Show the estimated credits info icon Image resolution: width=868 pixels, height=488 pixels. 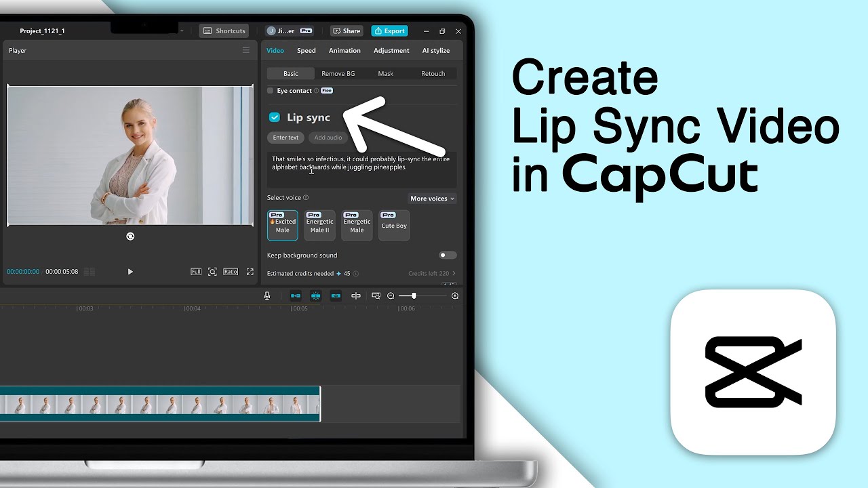[x=356, y=274]
